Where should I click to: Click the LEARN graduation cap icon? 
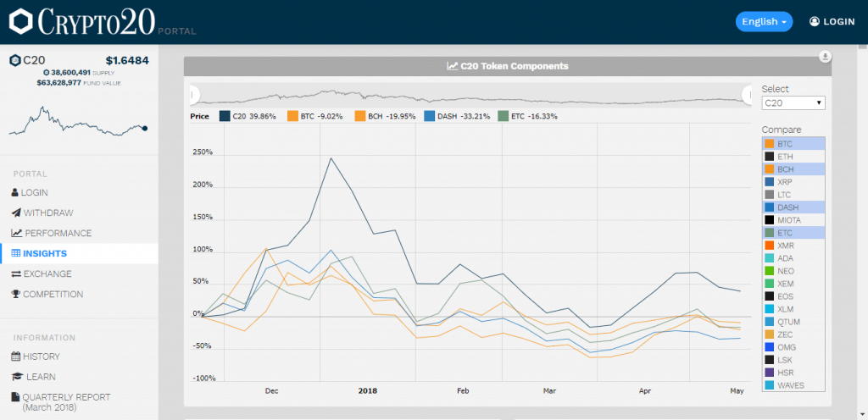click(x=17, y=376)
